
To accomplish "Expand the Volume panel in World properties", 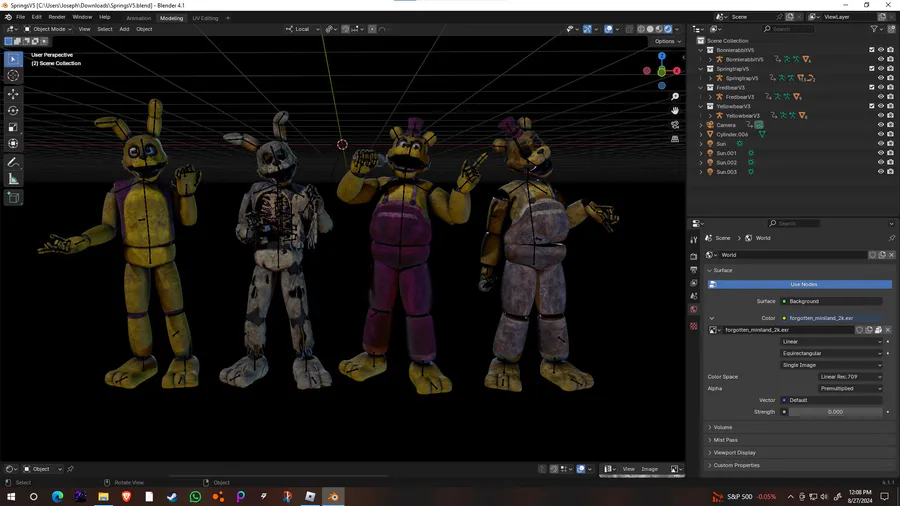I will [722, 427].
